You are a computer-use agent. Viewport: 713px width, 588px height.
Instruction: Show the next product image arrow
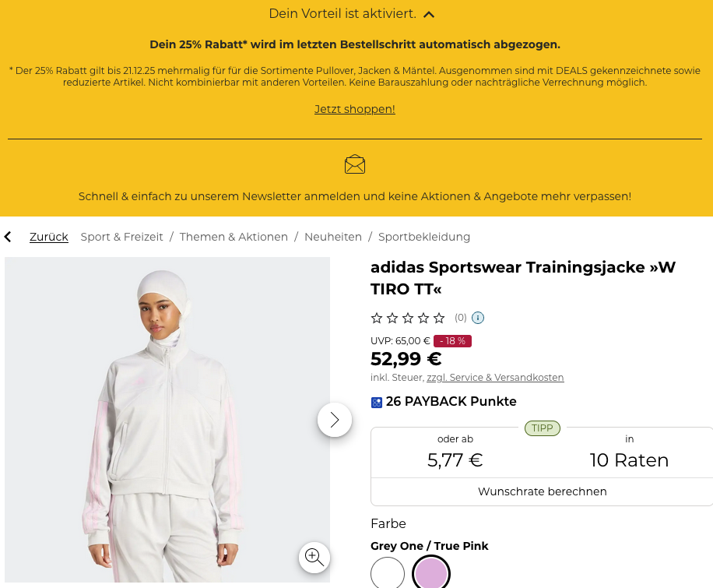[x=335, y=420]
